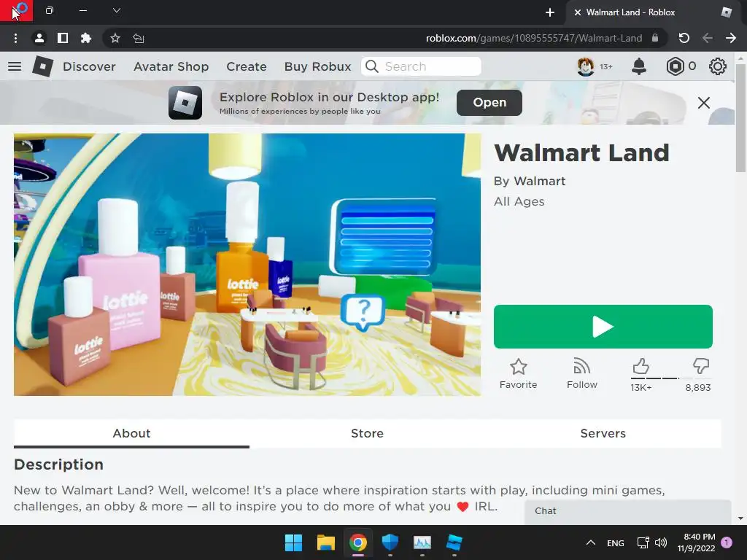Open the Create page

pyautogui.click(x=247, y=66)
